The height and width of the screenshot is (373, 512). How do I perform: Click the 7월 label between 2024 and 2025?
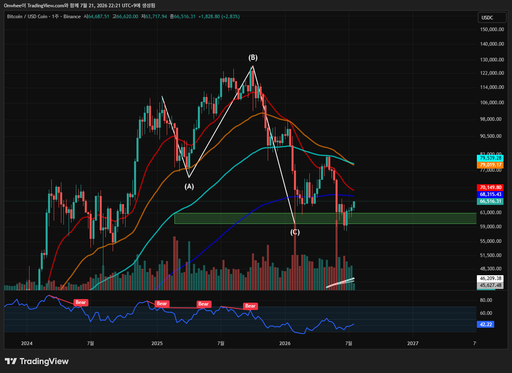click(90, 343)
